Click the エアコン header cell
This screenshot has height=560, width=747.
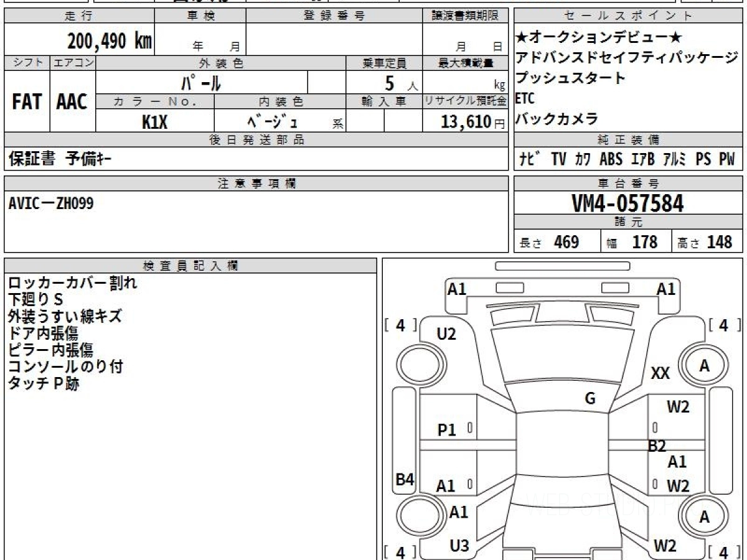(x=73, y=63)
